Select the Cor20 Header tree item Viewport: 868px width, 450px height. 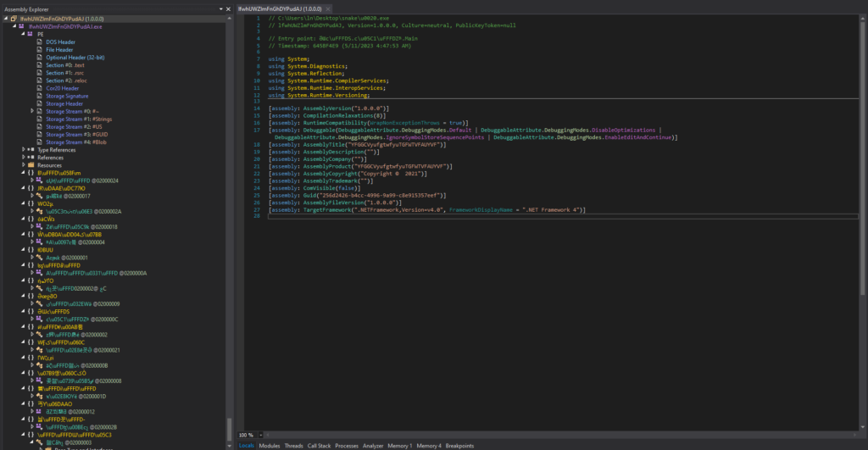pos(62,87)
